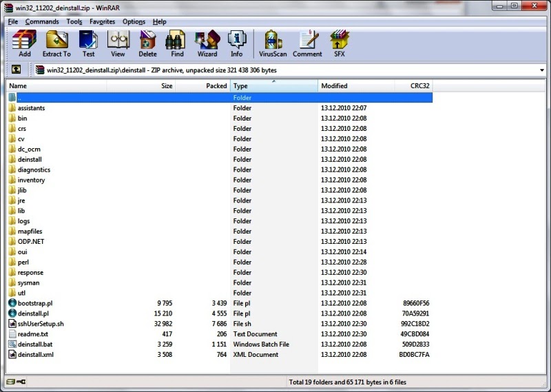Image resolution: width=551 pixels, height=392 pixels.
Task: Select the readme.txt file icon
Action: tap(12, 333)
